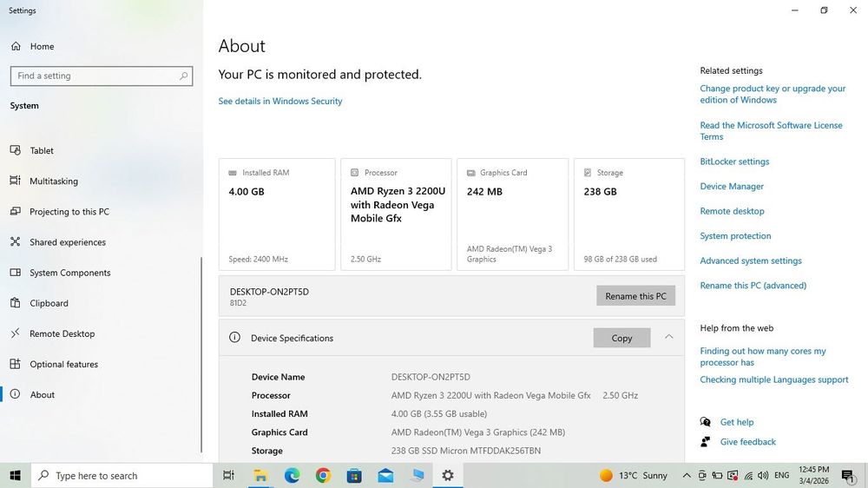Open the Windows Start menu
Viewport: 868px width, 488px height.
[15, 475]
